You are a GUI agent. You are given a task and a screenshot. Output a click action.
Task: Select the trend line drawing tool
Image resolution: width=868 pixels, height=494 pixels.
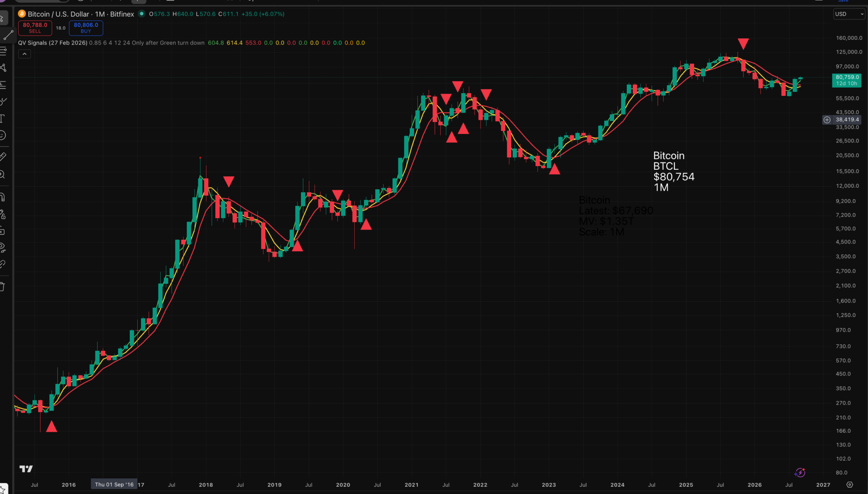(x=8, y=36)
